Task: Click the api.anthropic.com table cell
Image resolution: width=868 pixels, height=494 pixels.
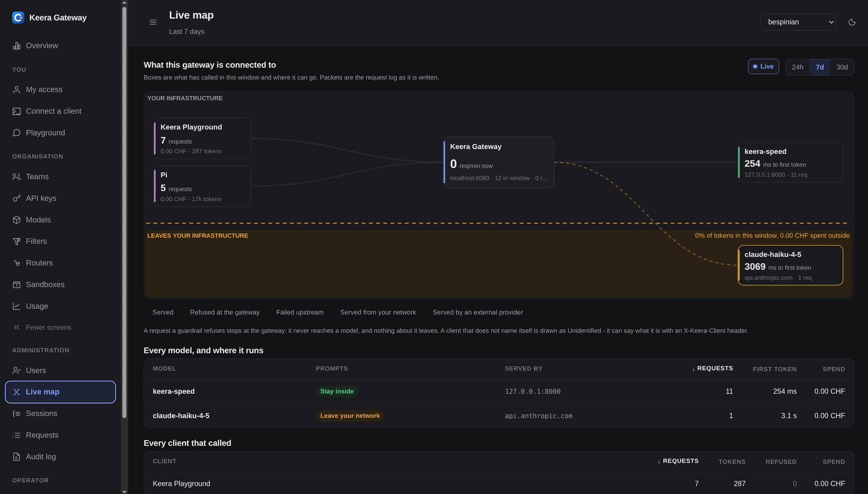Action: [538, 416]
